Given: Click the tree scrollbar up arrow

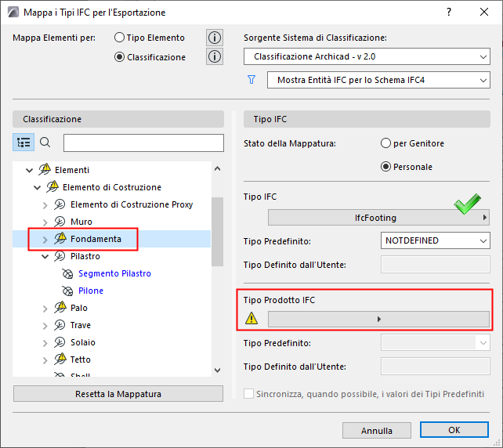Looking at the screenshot, I should coord(217,168).
